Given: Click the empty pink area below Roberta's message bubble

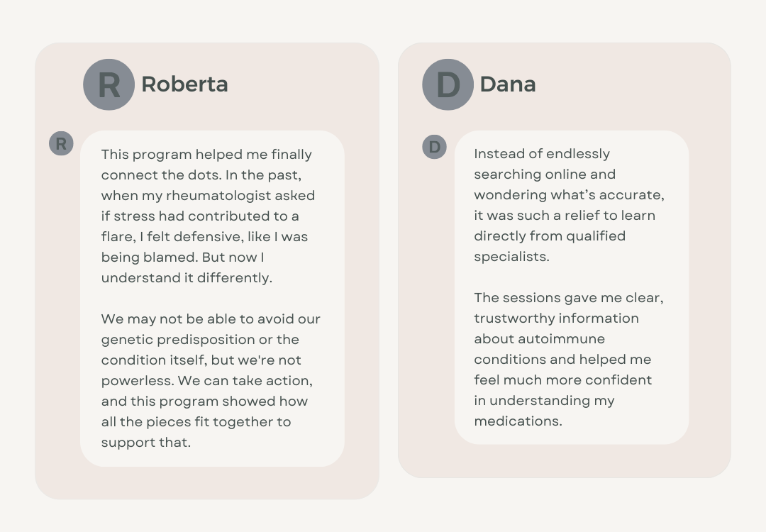Looking at the screenshot, I should point(206,483).
